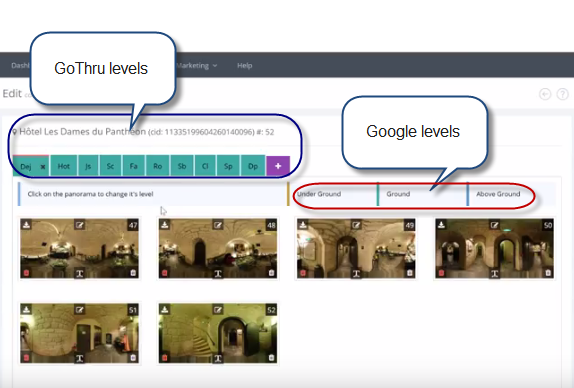This screenshot has height=388, width=574.
Task: Click the edit icon on panorama 52
Action: pyautogui.click(x=218, y=310)
